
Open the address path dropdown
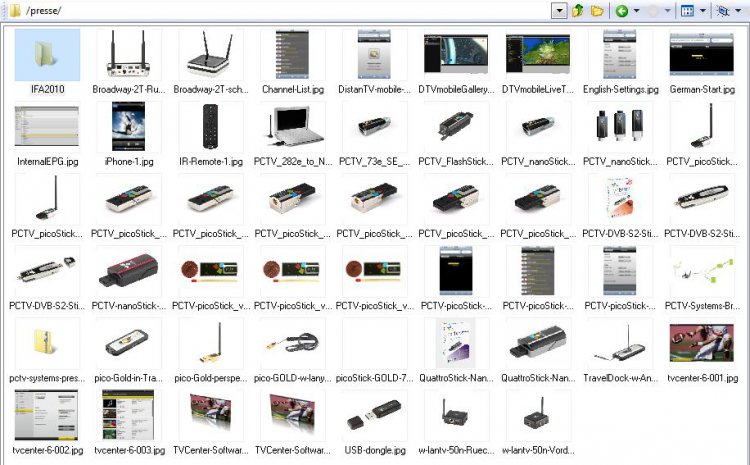click(559, 11)
